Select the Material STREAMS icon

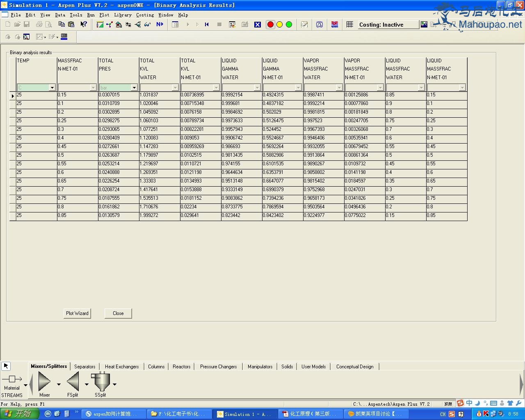pos(12,379)
